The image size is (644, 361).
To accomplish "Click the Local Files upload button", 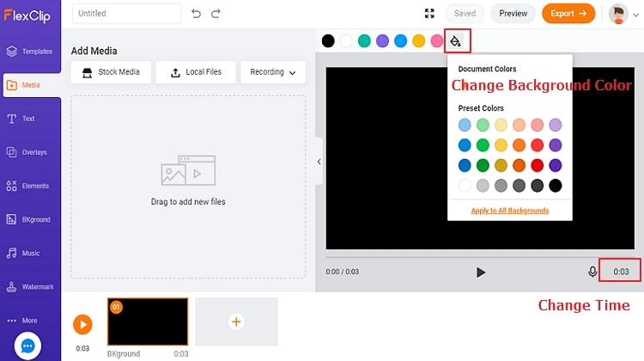I will pyautogui.click(x=196, y=72).
